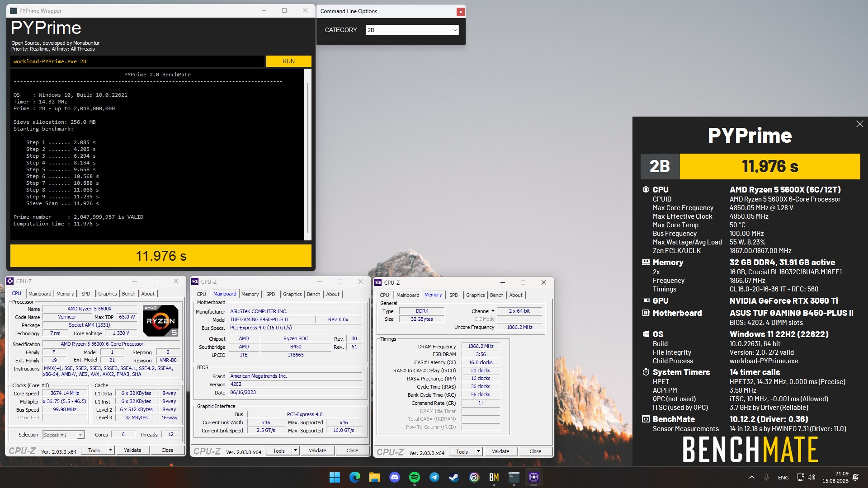The width and height of the screenshot is (868, 488).
Task: Show hidden system tray icons
Action: (751, 477)
